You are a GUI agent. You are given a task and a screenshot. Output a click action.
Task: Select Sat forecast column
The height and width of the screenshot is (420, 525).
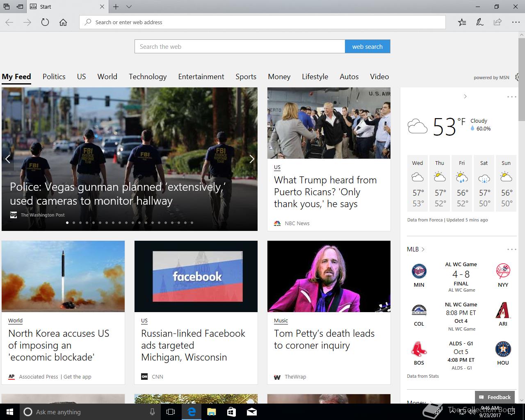coord(484,183)
